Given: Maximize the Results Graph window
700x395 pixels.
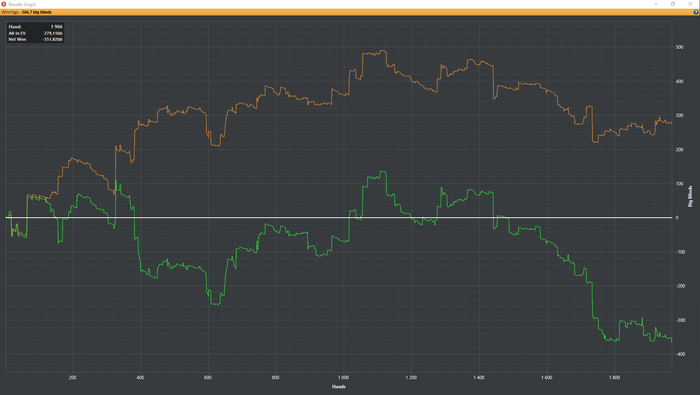Looking at the screenshot, I should 673,4.
